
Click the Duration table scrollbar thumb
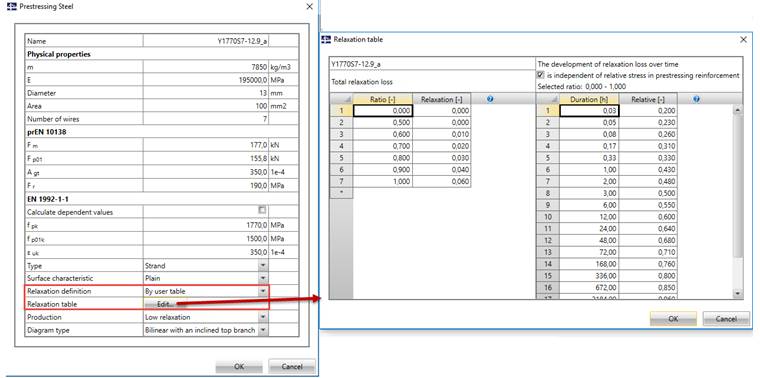[x=738, y=187]
